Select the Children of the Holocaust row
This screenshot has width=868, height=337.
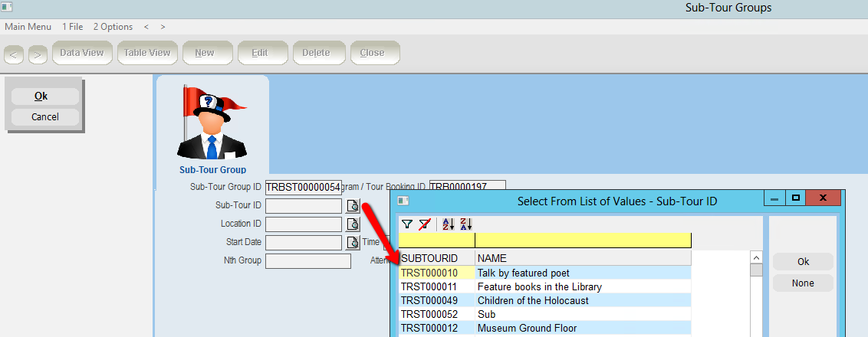point(533,301)
